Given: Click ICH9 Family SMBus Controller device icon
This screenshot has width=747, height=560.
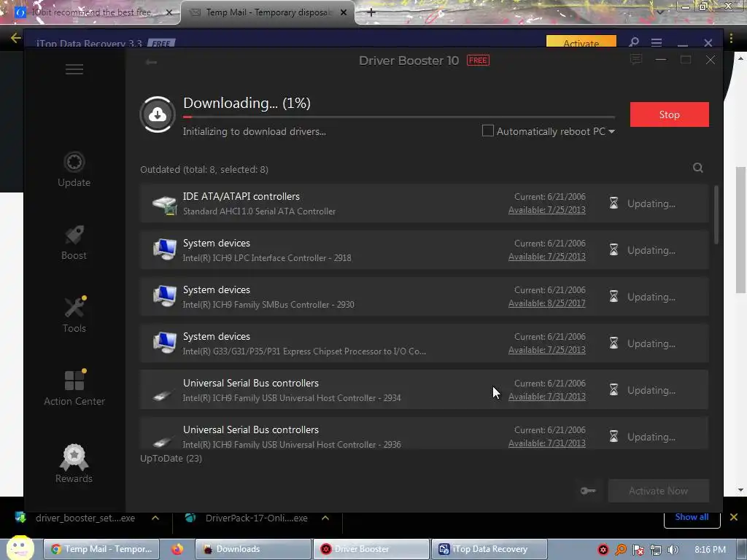Looking at the screenshot, I should (164, 297).
